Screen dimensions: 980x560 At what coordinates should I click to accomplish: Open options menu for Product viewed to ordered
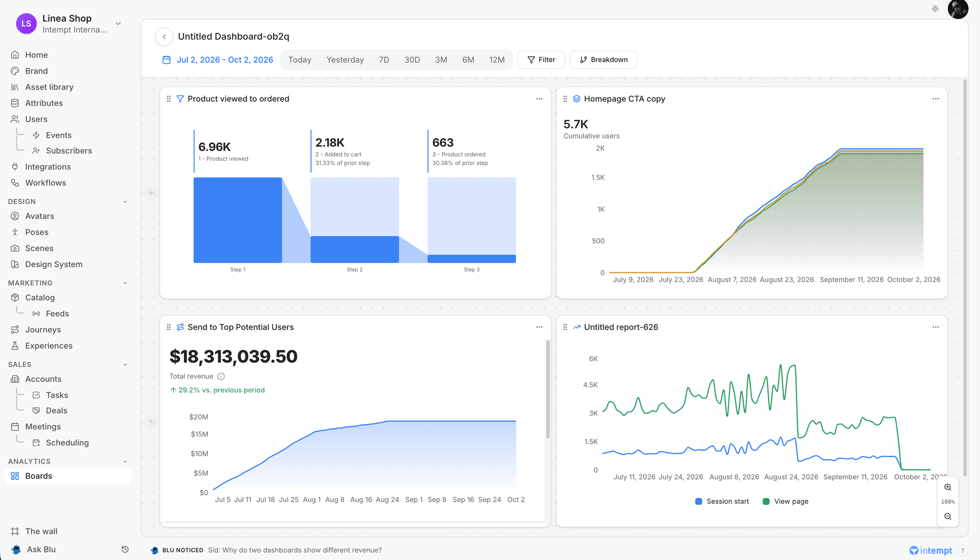click(x=539, y=99)
